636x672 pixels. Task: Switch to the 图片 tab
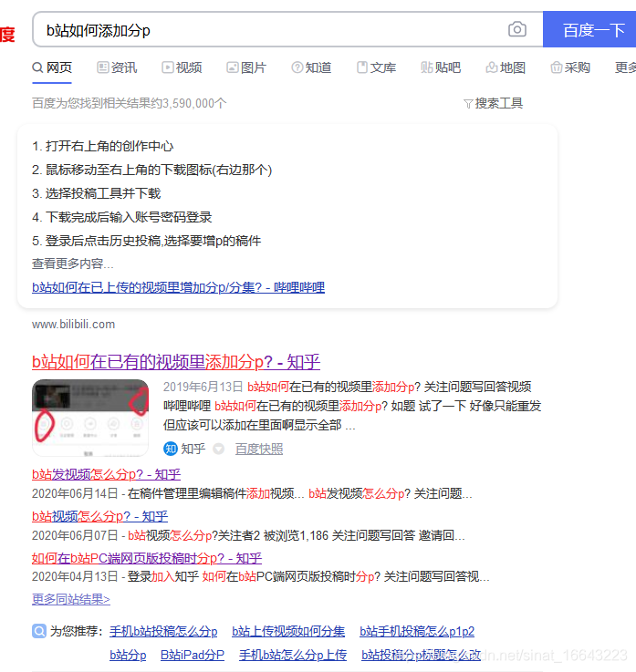tap(246, 67)
